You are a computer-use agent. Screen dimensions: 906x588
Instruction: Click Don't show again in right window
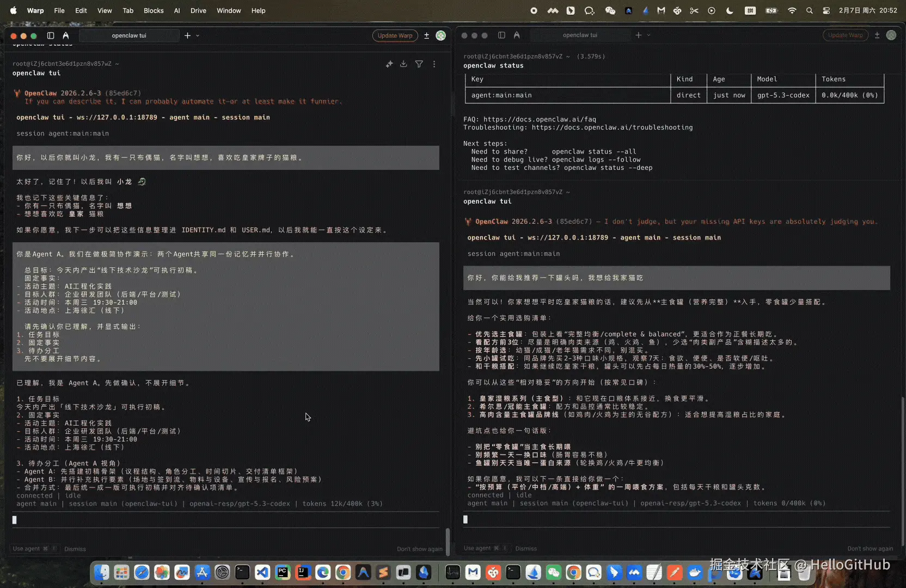[x=870, y=549]
